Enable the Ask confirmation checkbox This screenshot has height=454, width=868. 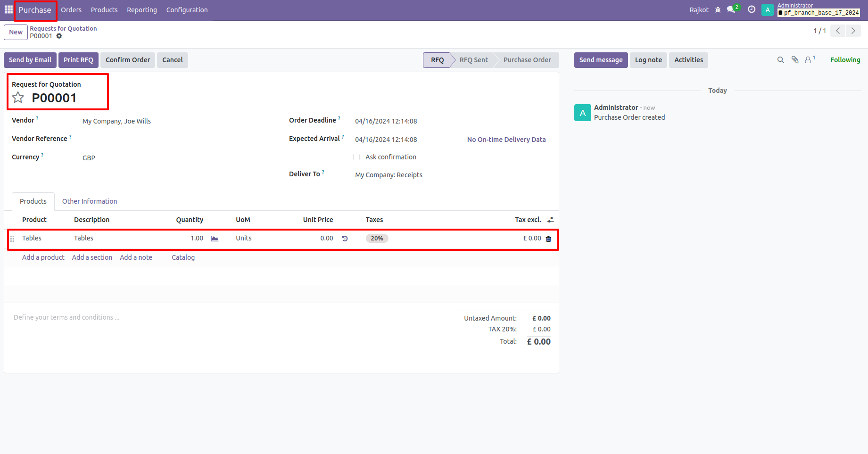click(356, 157)
